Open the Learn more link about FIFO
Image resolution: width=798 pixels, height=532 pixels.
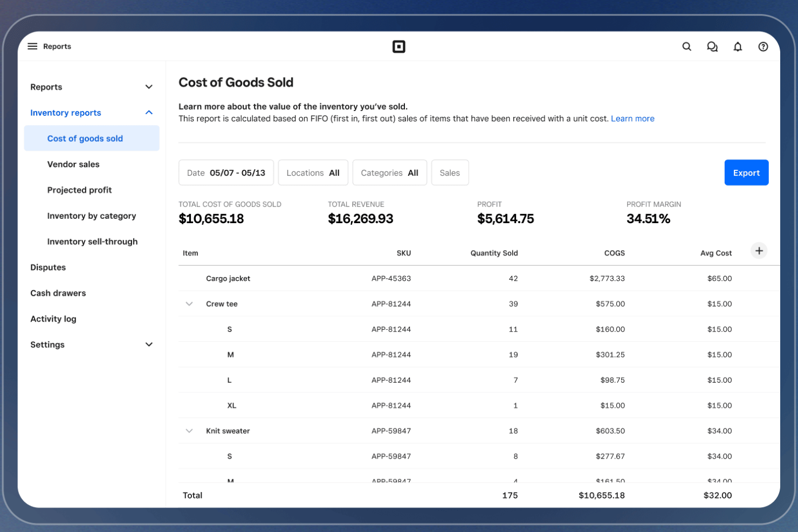point(632,118)
